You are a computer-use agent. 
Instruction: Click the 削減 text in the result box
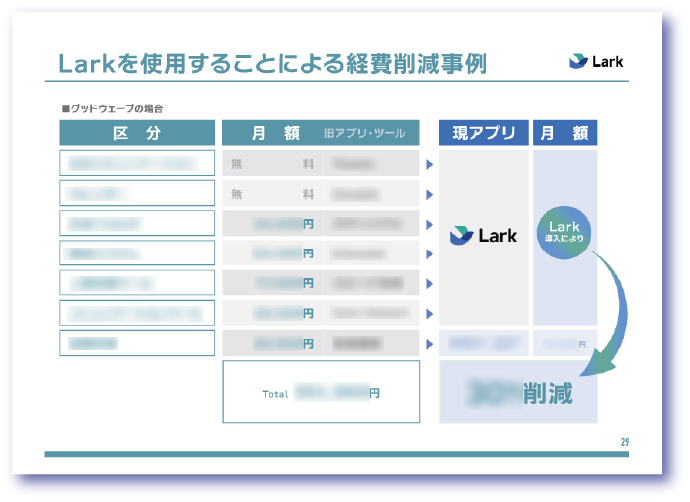point(548,393)
